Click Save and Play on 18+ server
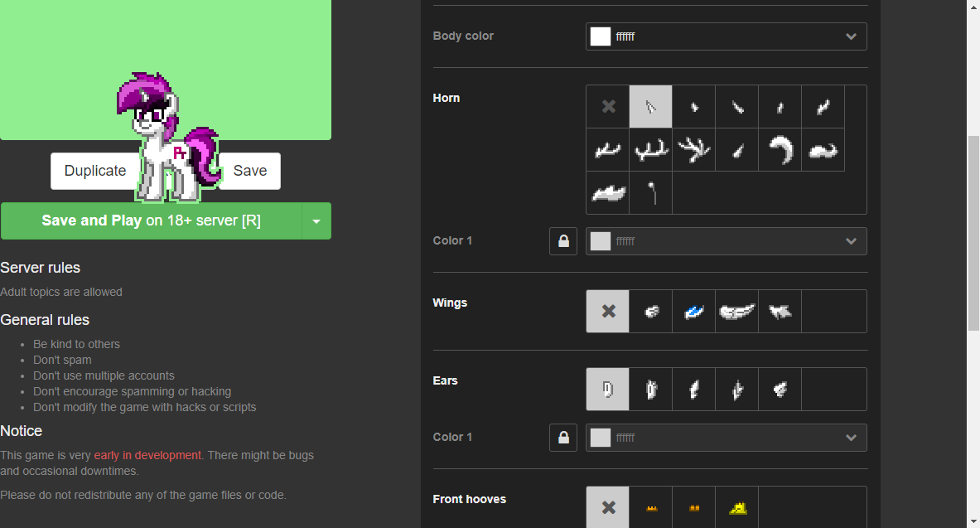The width and height of the screenshot is (980, 528). (x=152, y=220)
